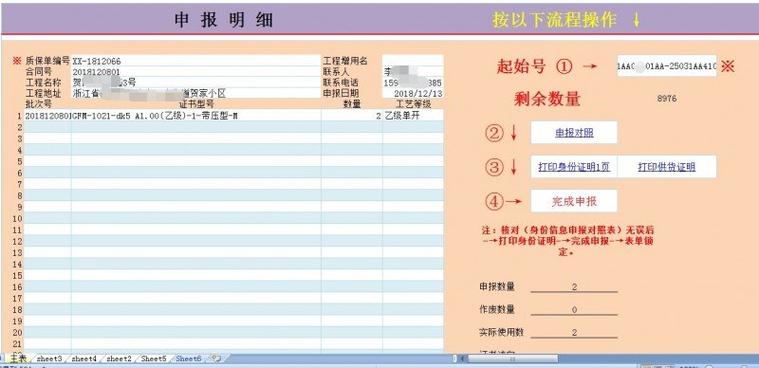
Task: Click the 剩余数量 label
Action: [547, 99]
